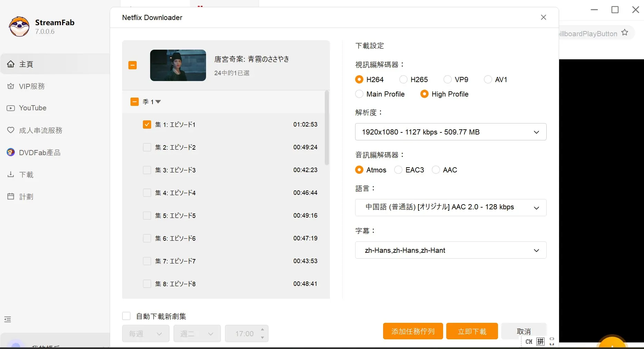Select the H265 video codec

coord(403,80)
